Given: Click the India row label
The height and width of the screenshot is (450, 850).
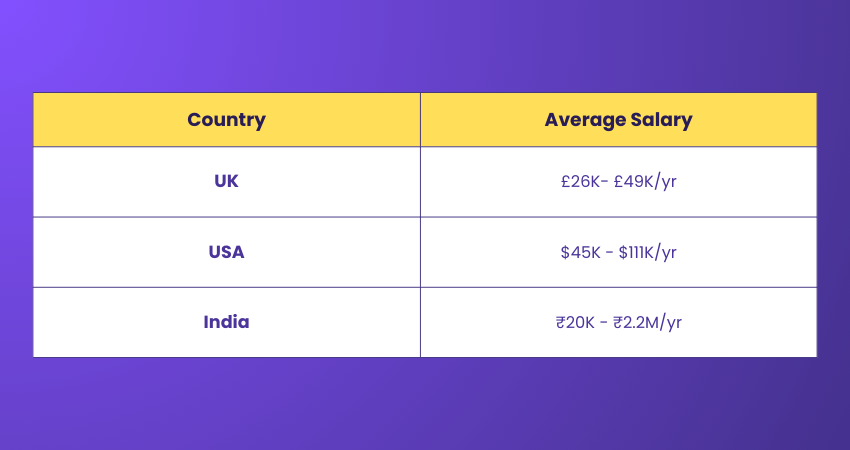Looking at the screenshot, I should click(227, 322).
